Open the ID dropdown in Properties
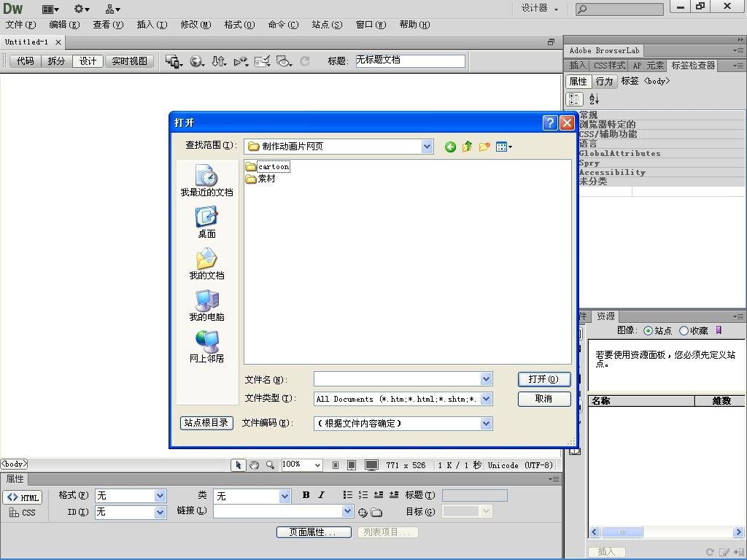Screen dimensions: 747x560 pyautogui.click(x=160, y=513)
